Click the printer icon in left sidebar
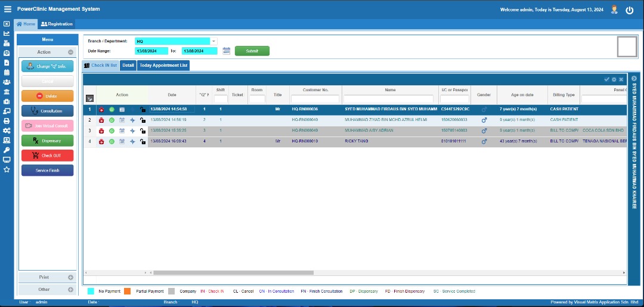The image size is (644, 307). click(7, 120)
